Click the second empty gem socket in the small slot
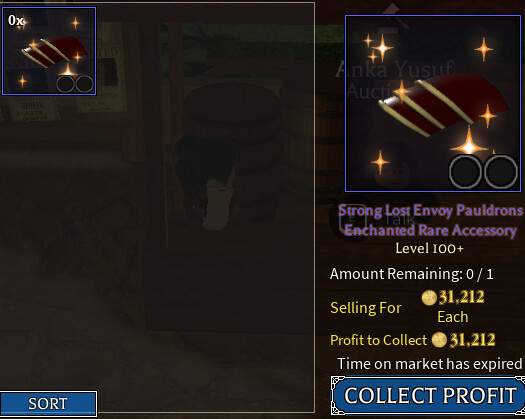 click(x=84, y=84)
